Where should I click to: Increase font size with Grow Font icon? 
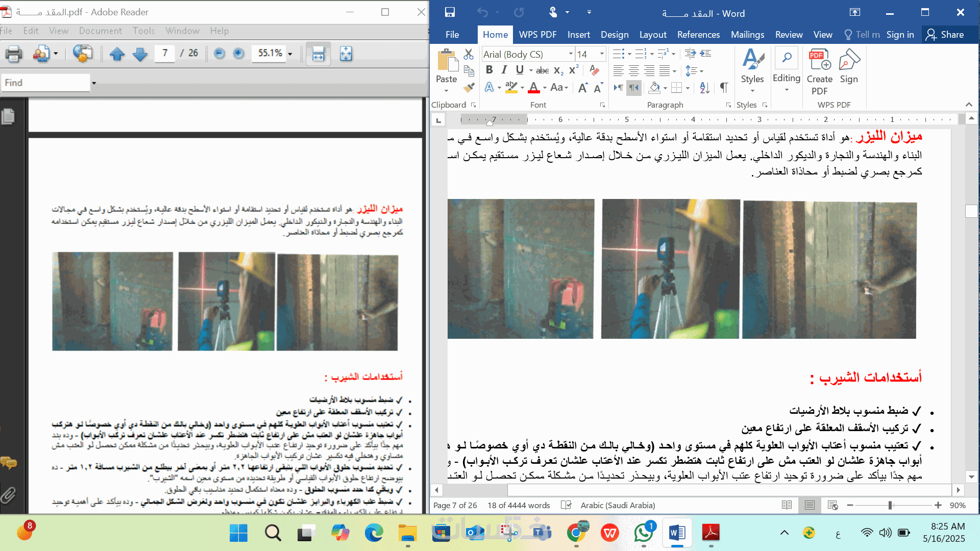tap(583, 88)
